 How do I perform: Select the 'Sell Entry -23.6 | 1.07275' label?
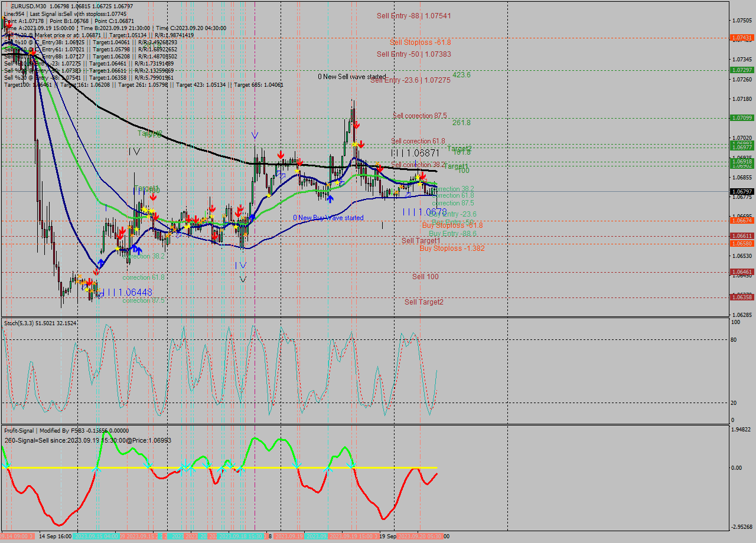(410, 80)
